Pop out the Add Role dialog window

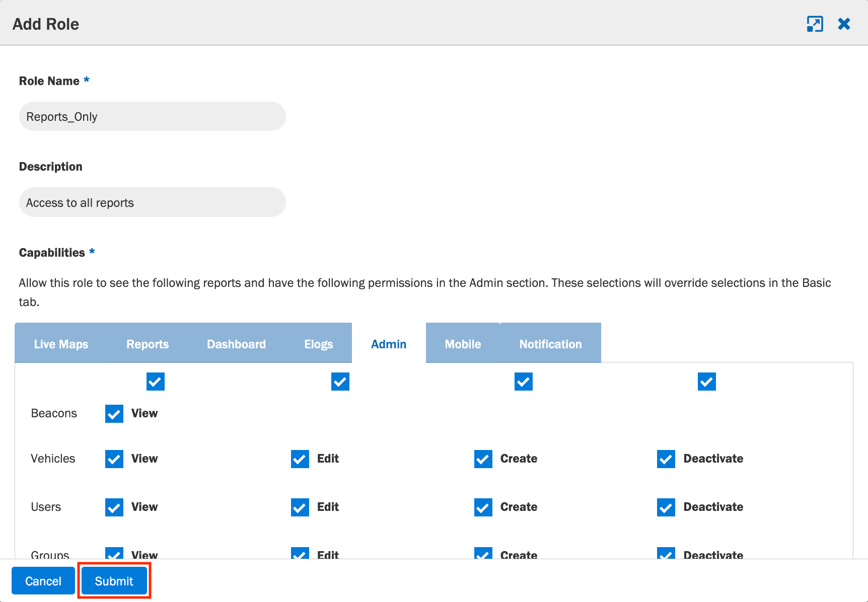(x=815, y=24)
